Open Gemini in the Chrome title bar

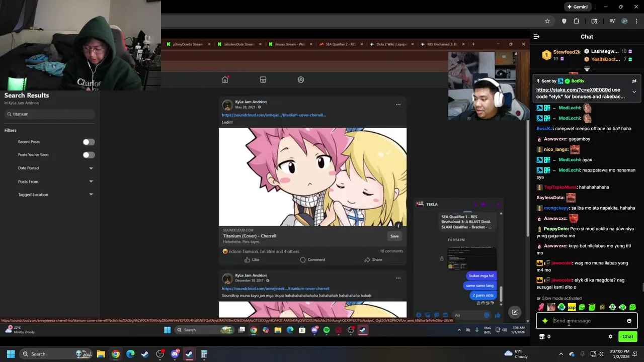(577, 7)
